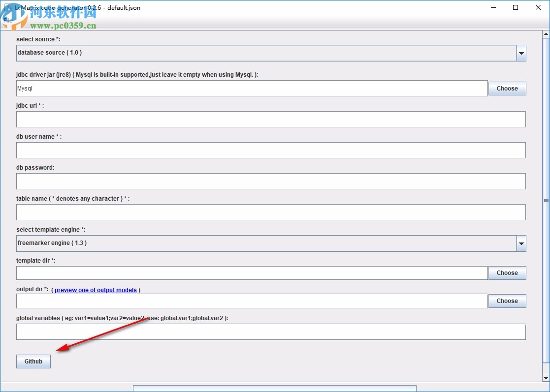Click the scrollbar up arrow

point(546,34)
